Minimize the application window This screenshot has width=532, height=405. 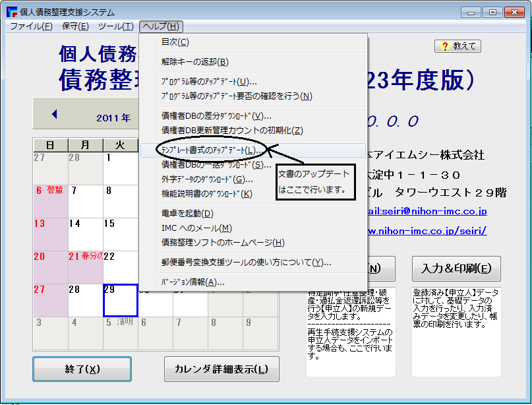[469, 12]
